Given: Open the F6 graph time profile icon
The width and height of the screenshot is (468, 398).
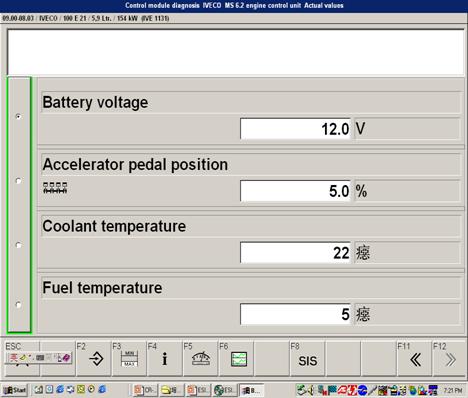Looking at the screenshot, I should pyautogui.click(x=236, y=359).
